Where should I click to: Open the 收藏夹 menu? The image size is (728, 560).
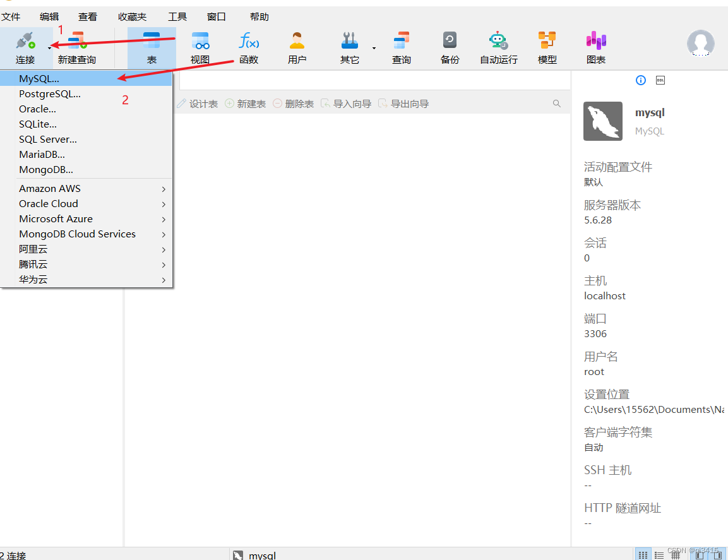(133, 17)
